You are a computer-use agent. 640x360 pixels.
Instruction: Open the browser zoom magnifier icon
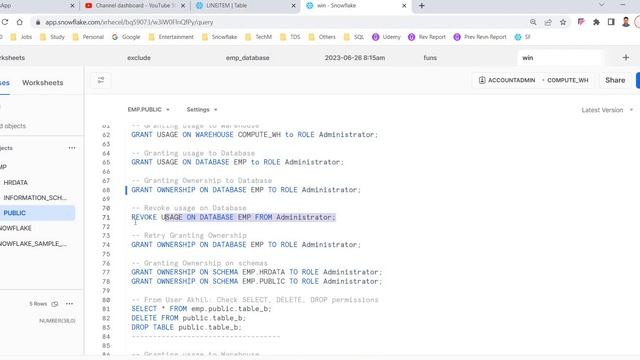pos(533,22)
